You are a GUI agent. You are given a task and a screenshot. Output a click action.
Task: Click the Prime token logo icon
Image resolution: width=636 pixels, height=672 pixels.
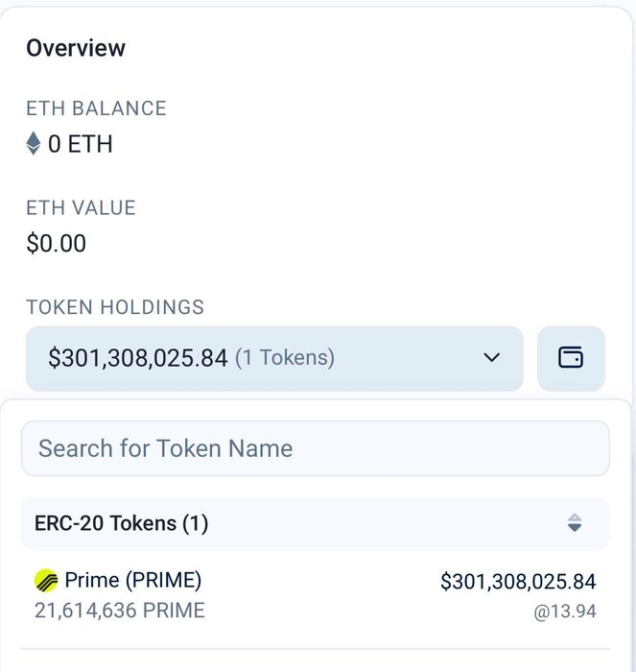click(46, 581)
